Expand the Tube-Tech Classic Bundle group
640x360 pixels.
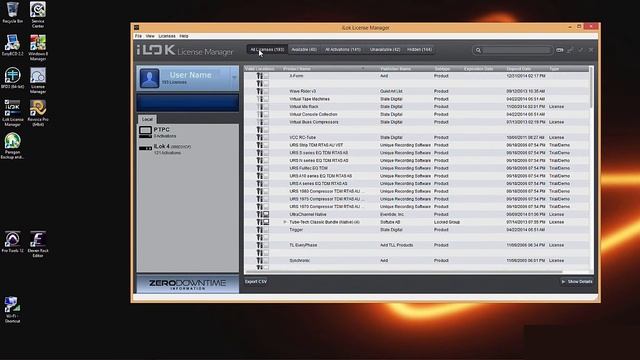285,222
